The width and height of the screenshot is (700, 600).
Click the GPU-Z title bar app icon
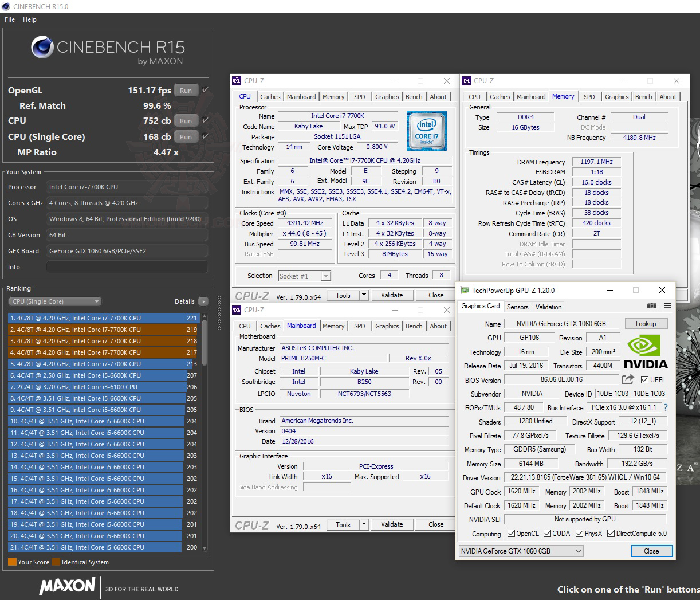[465, 291]
